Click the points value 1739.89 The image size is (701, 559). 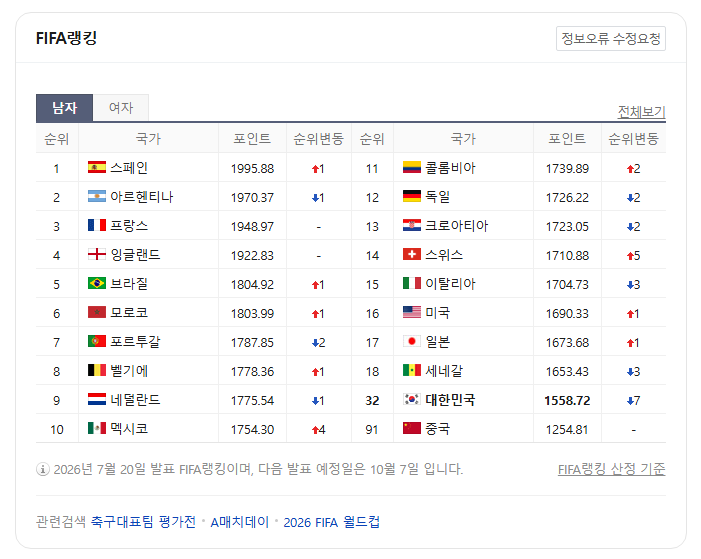(x=567, y=169)
